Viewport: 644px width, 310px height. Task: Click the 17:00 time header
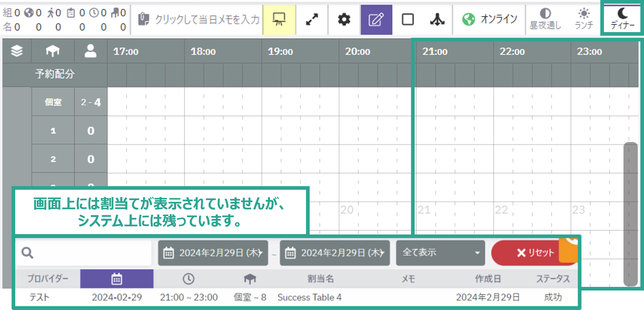126,52
